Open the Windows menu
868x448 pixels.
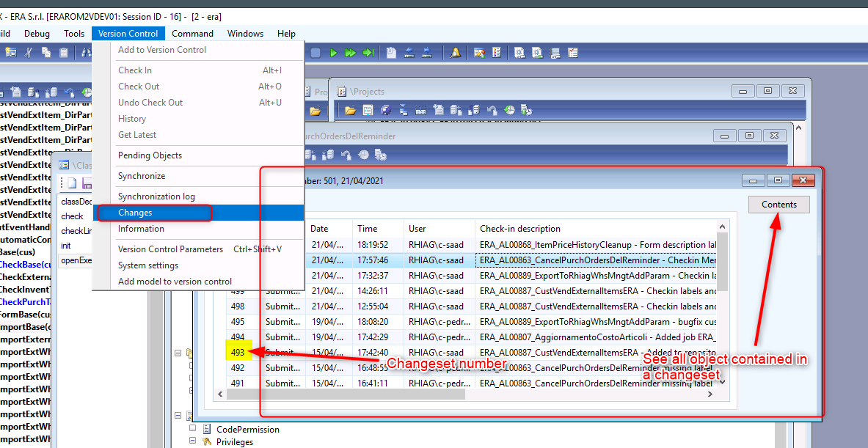tap(245, 33)
